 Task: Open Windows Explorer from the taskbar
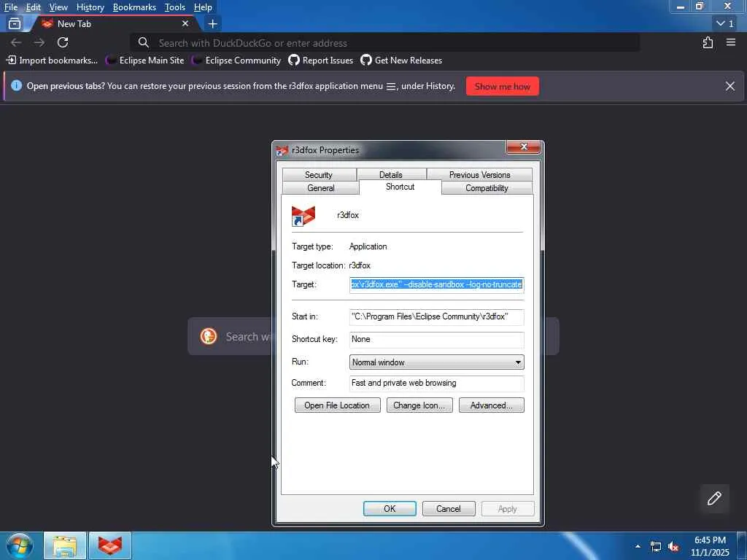click(x=65, y=545)
